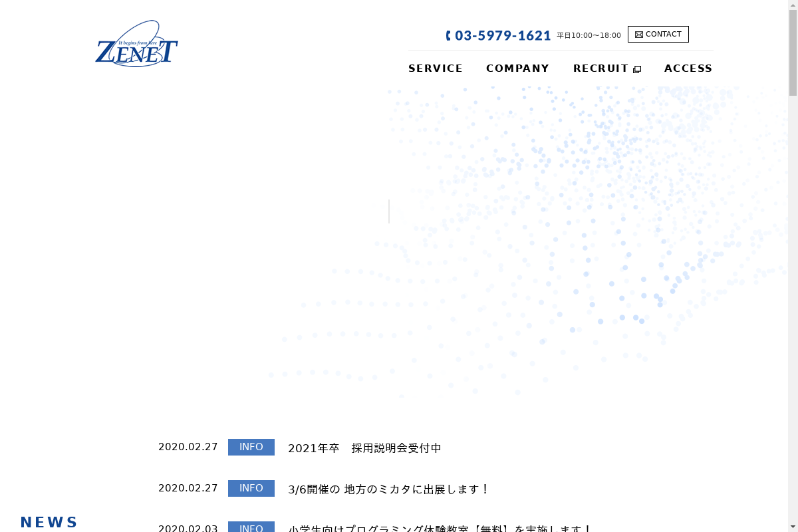This screenshot has height=532, width=798.
Task: Click the INFO tag on third news item
Action: [x=251, y=527]
